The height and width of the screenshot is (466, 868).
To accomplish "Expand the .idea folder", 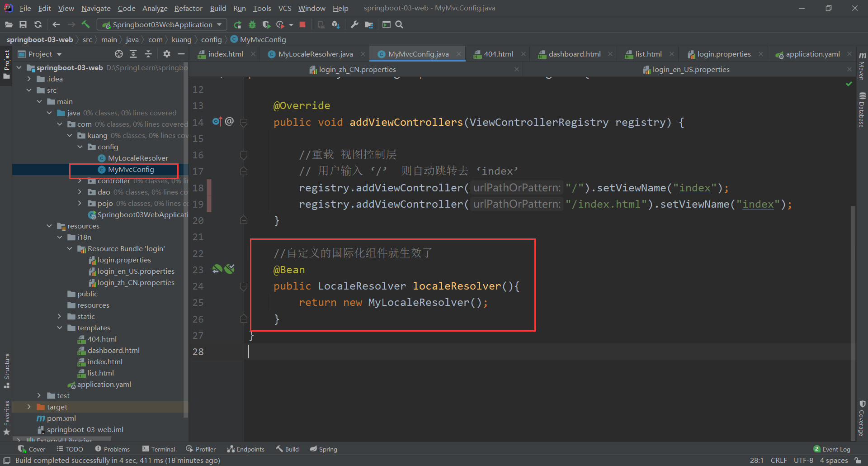I will pyautogui.click(x=29, y=79).
